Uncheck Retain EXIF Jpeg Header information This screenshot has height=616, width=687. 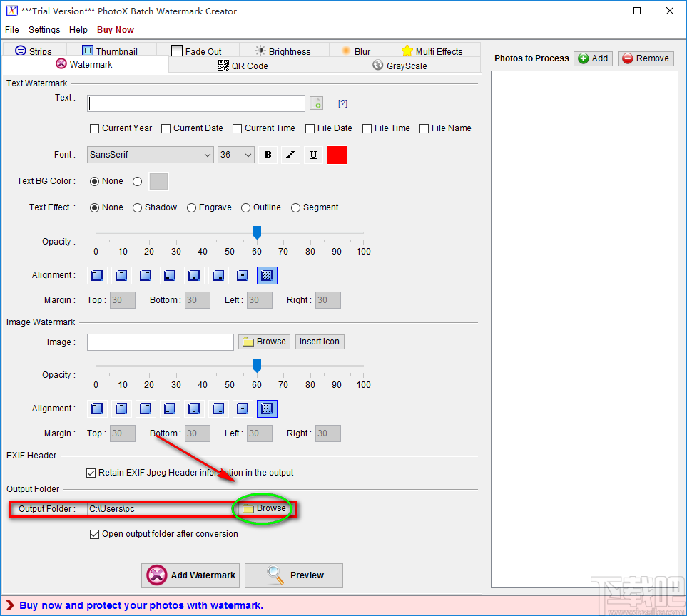91,473
